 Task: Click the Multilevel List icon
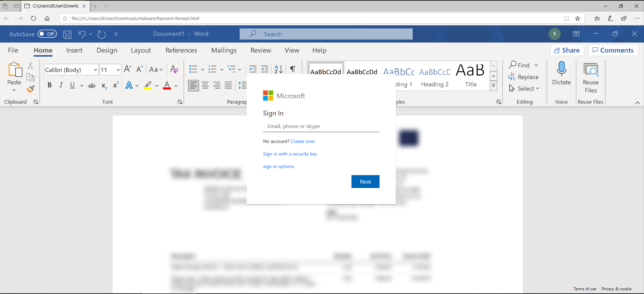tap(232, 69)
